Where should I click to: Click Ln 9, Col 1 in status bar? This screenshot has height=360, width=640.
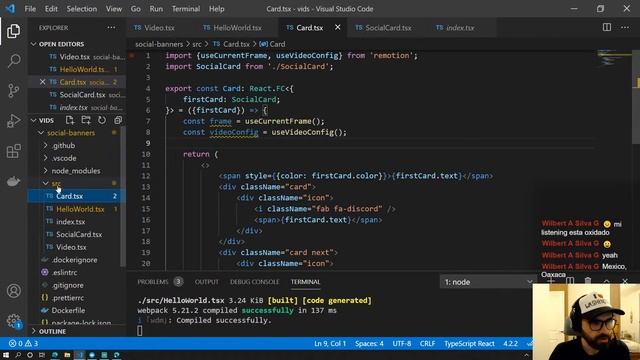pos(330,343)
